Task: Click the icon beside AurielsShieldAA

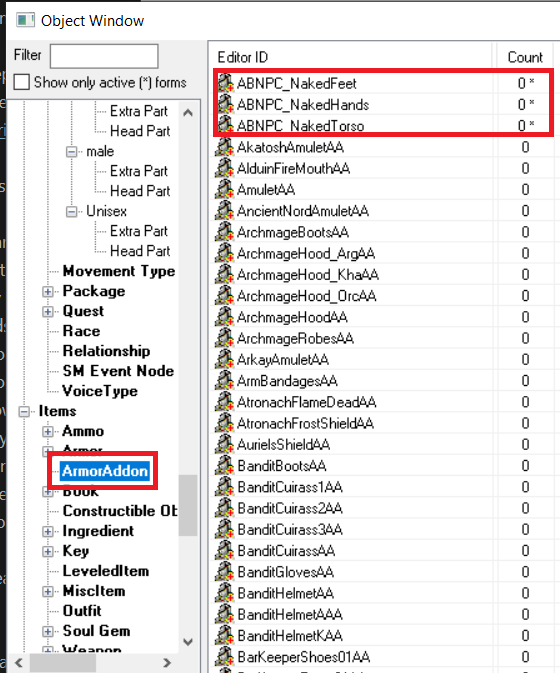Action: (x=225, y=444)
